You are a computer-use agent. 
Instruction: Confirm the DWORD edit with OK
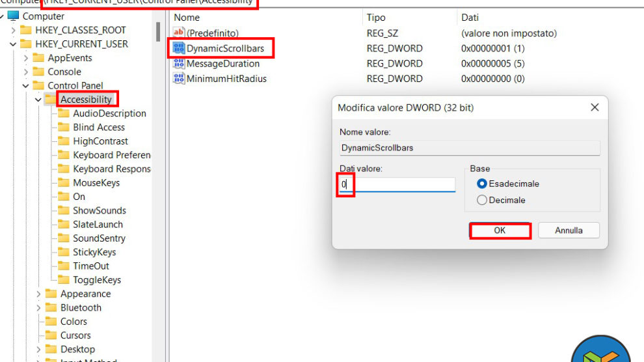pos(500,230)
